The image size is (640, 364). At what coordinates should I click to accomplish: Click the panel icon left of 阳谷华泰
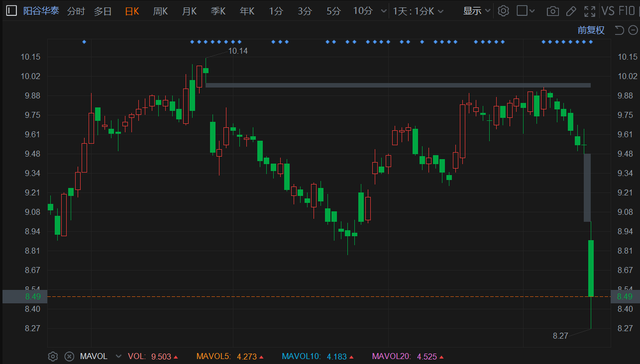(11, 11)
